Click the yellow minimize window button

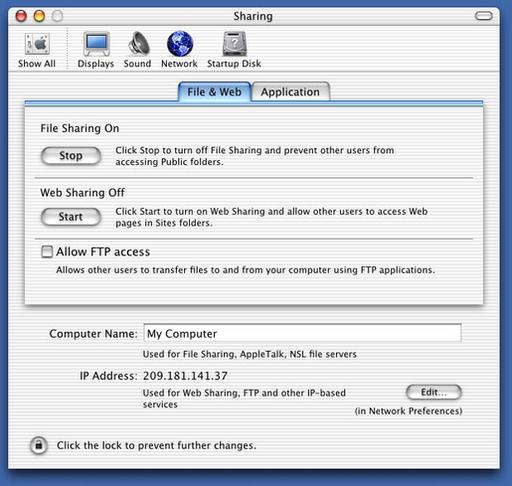39,16
